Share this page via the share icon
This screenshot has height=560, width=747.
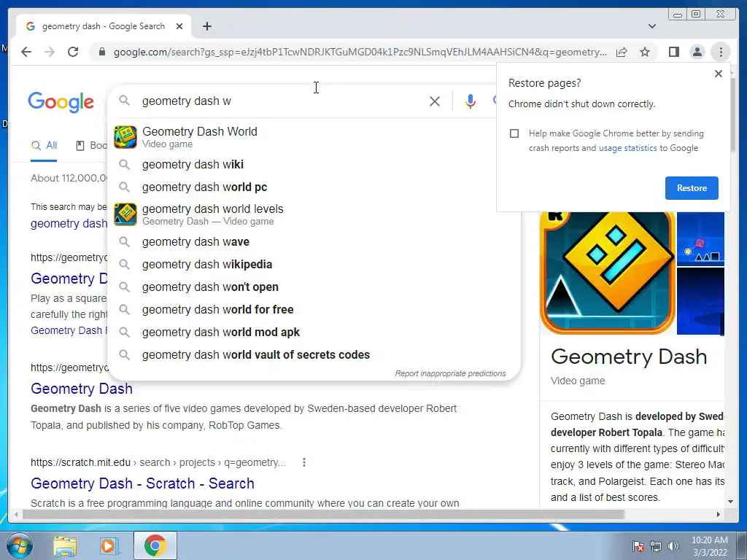tap(622, 52)
